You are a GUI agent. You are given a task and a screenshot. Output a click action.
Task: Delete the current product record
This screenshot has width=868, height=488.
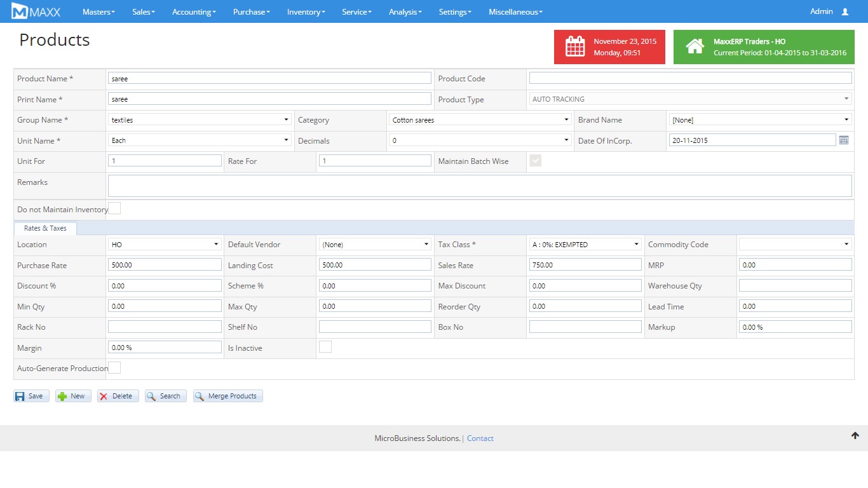coord(118,396)
